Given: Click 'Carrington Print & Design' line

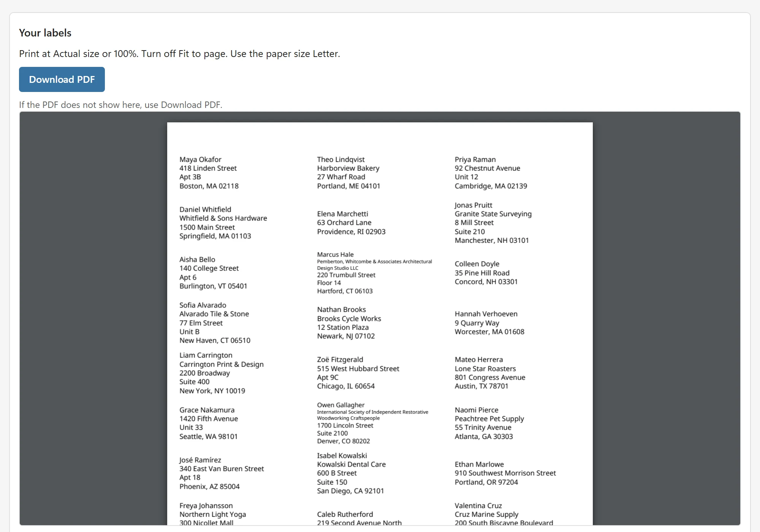Looking at the screenshot, I should (221, 364).
